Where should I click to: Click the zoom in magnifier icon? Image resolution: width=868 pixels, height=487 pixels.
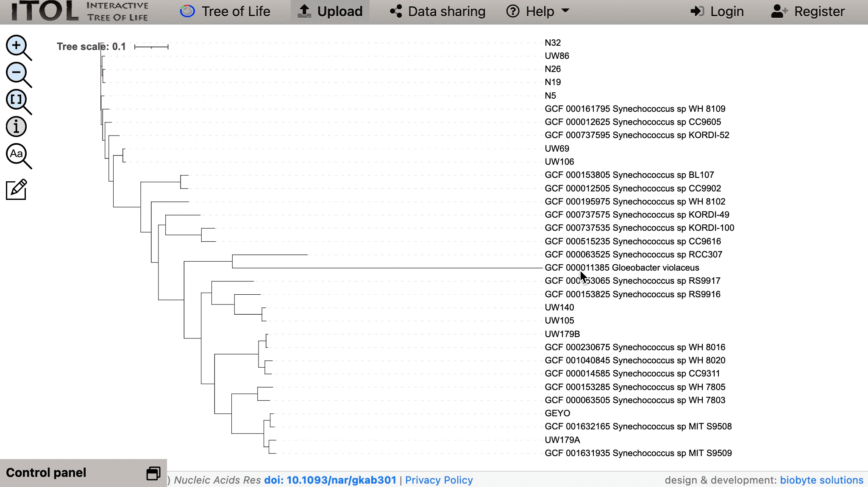point(17,46)
